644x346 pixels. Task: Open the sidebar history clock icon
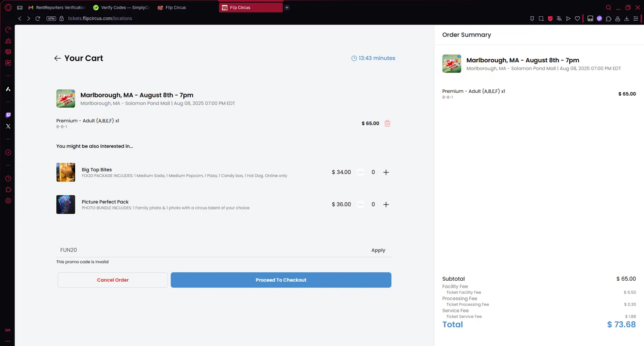pyautogui.click(x=8, y=179)
